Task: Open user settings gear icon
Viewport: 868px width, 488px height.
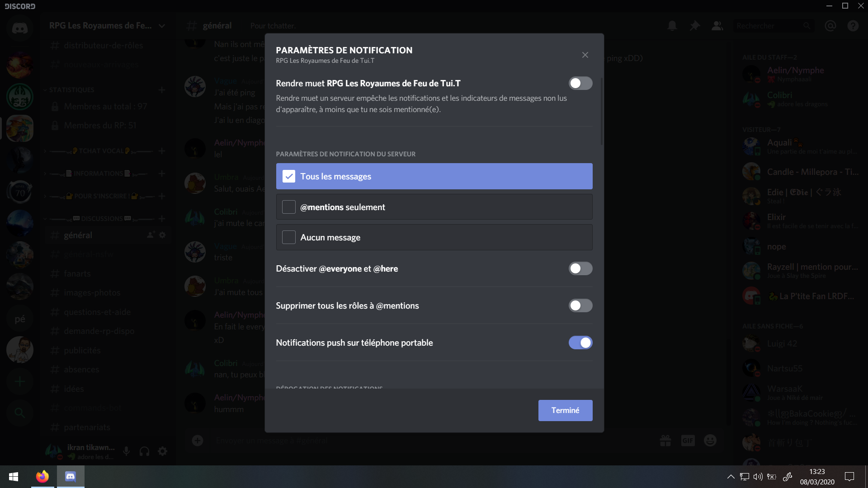Action: coord(162,451)
